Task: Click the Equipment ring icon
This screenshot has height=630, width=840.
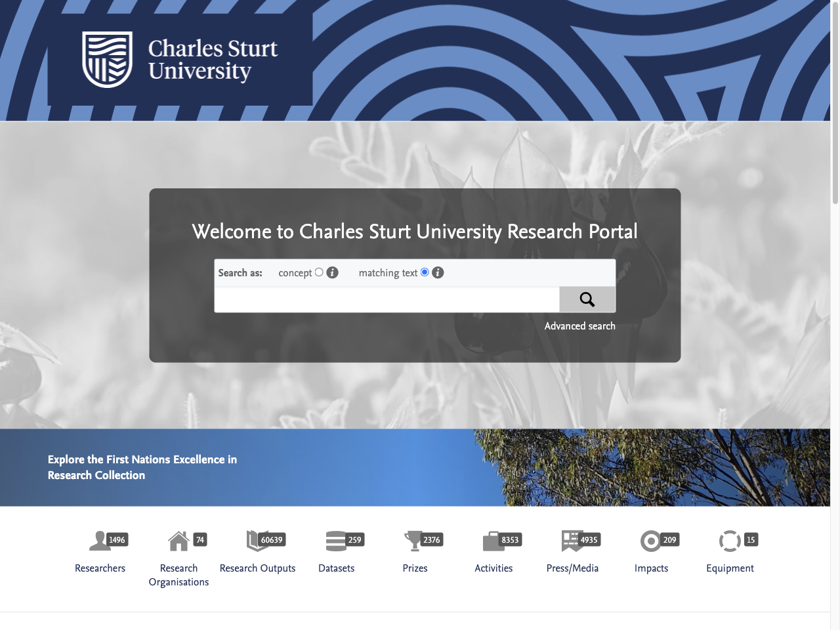Action: (x=730, y=541)
